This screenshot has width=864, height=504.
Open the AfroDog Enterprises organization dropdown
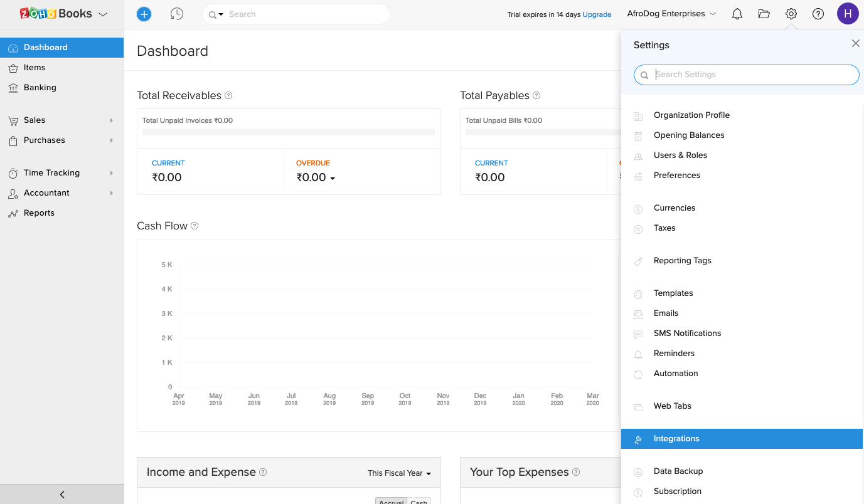pyautogui.click(x=671, y=13)
